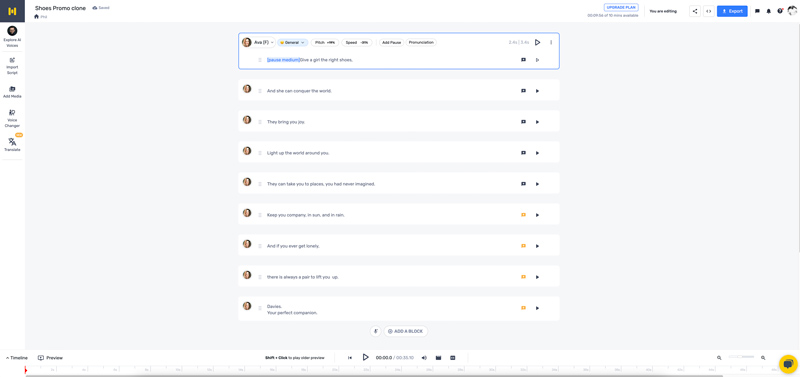Image resolution: width=800 pixels, height=377 pixels.
Task: Play 'And if you ever get lonely' block
Action: (x=537, y=246)
